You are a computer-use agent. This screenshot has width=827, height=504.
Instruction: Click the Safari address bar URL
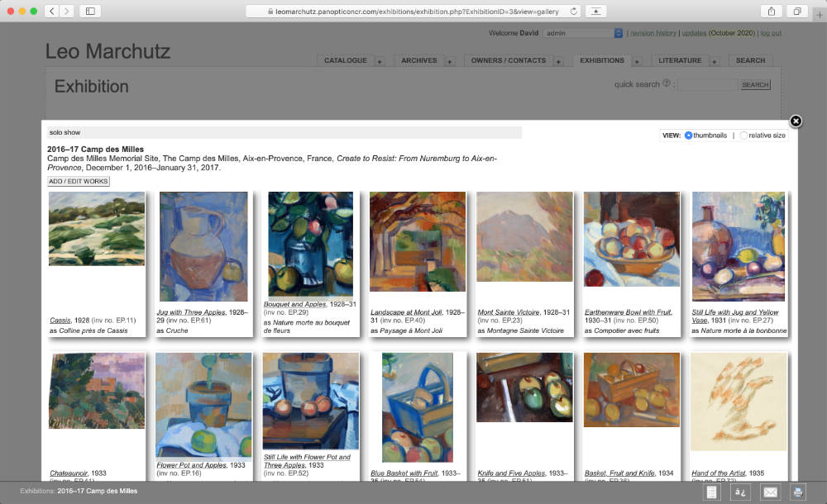(x=417, y=11)
